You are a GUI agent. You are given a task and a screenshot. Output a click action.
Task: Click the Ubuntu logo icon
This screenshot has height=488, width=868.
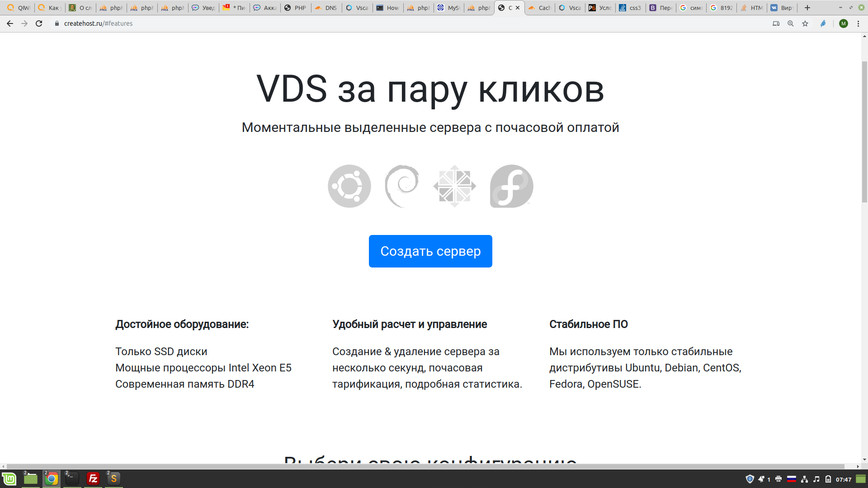[x=349, y=186]
